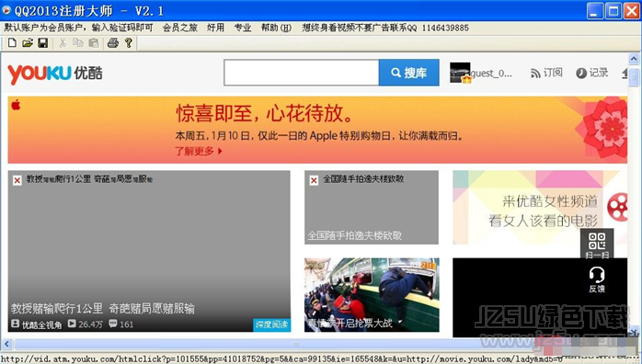The width and height of the screenshot is (642, 364).
Task: Open the 会员之旅 menu
Action: pyautogui.click(x=179, y=28)
